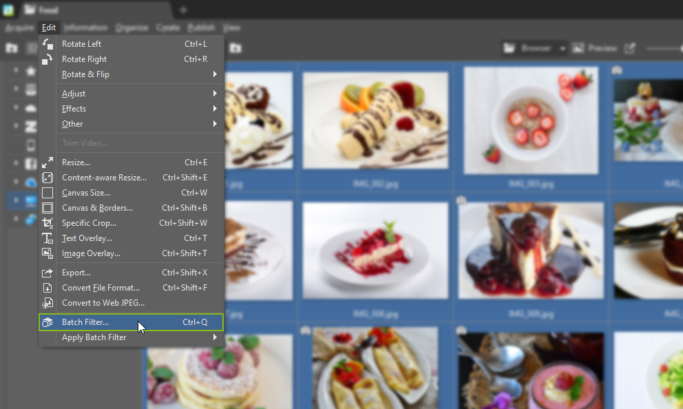Open the Publish menu
The image size is (683, 409).
201,28
